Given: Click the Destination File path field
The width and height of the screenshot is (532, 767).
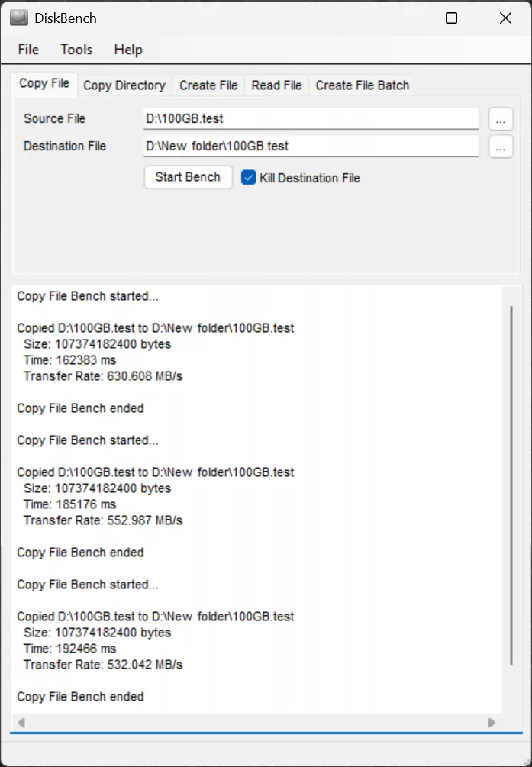Looking at the screenshot, I should coord(311,147).
